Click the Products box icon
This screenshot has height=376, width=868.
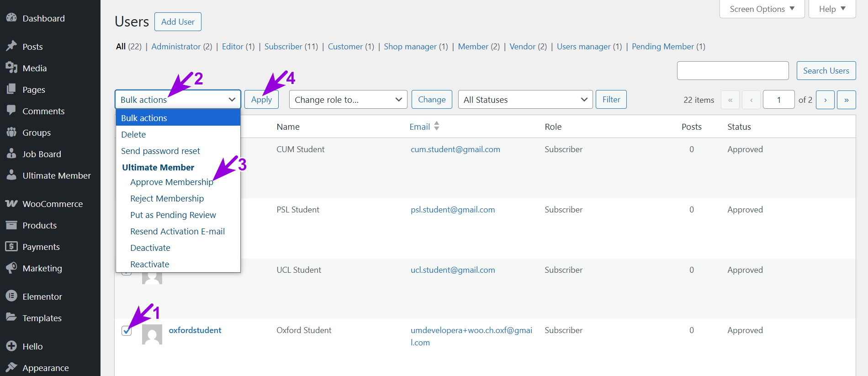pos(11,225)
